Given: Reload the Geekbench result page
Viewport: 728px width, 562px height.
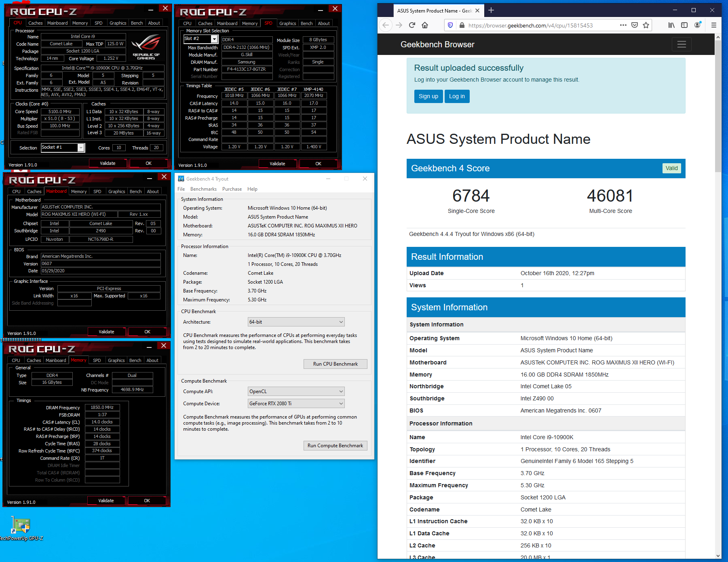Looking at the screenshot, I should coord(412,25).
